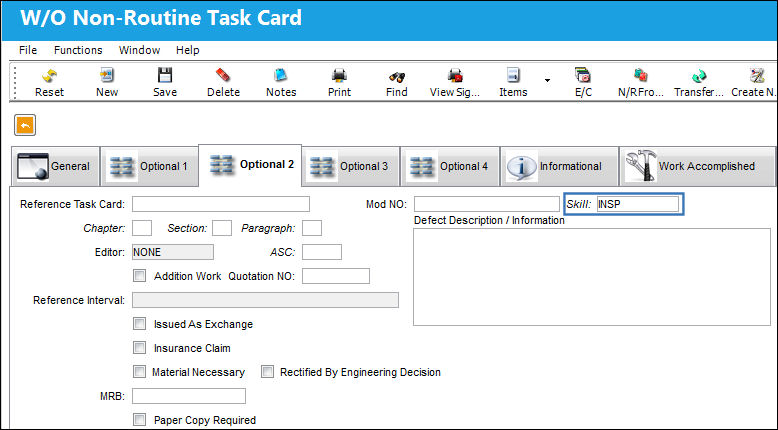This screenshot has width=778, height=430.
Task: Switch to the Optional 4 tab
Action: [x=450, y=166]
